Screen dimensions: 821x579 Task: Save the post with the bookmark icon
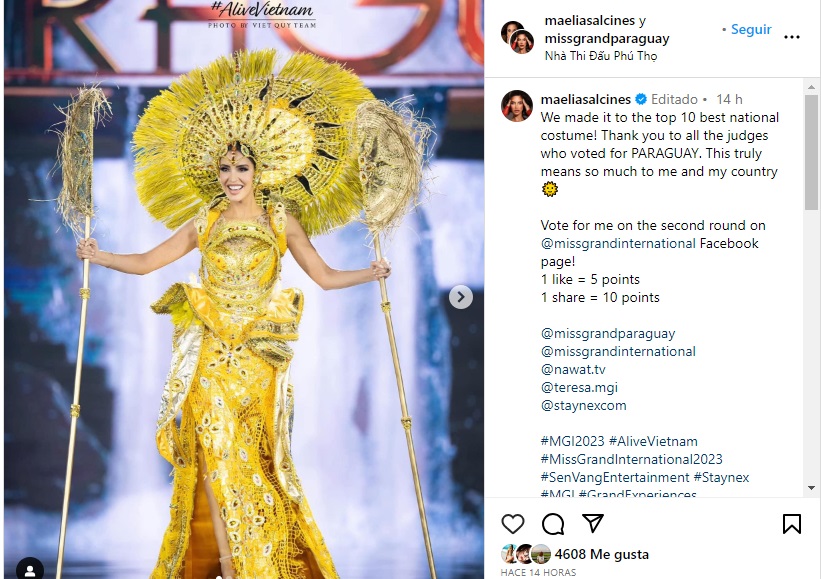(791, 524)
